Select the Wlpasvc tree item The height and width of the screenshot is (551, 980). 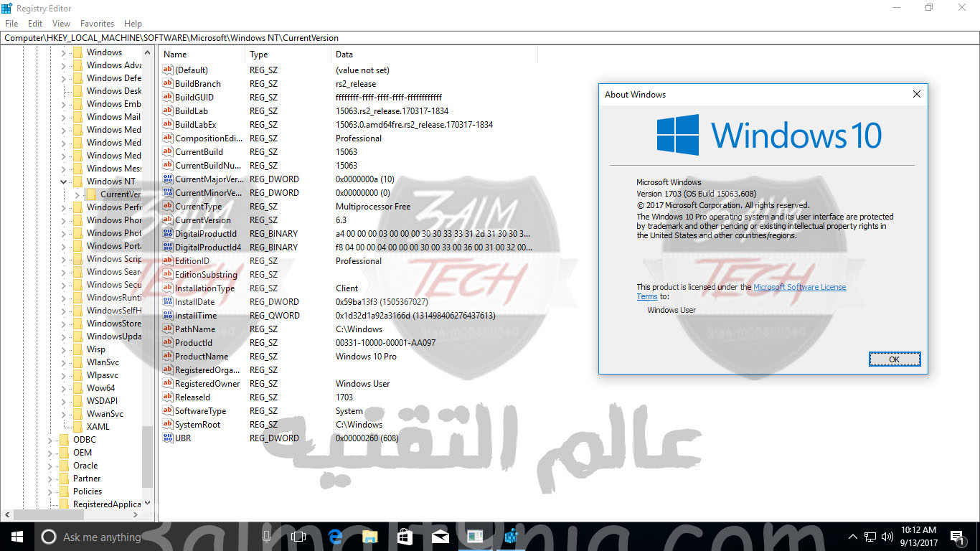point(103,375)
